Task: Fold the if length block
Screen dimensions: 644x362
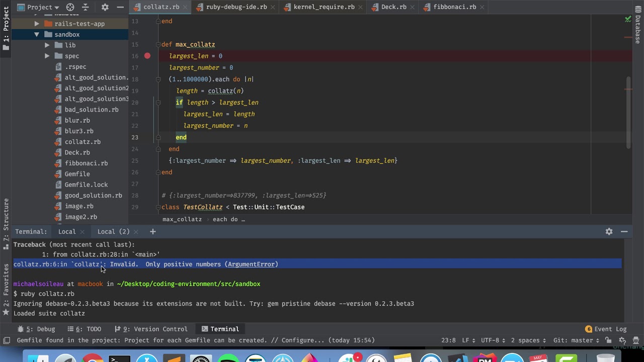Action: pyautogui.click(x=157, y=103)
